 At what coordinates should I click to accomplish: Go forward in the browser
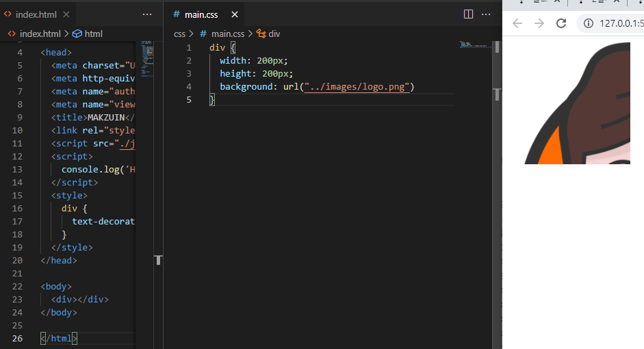pyautogui.click(x=539, y=23)
